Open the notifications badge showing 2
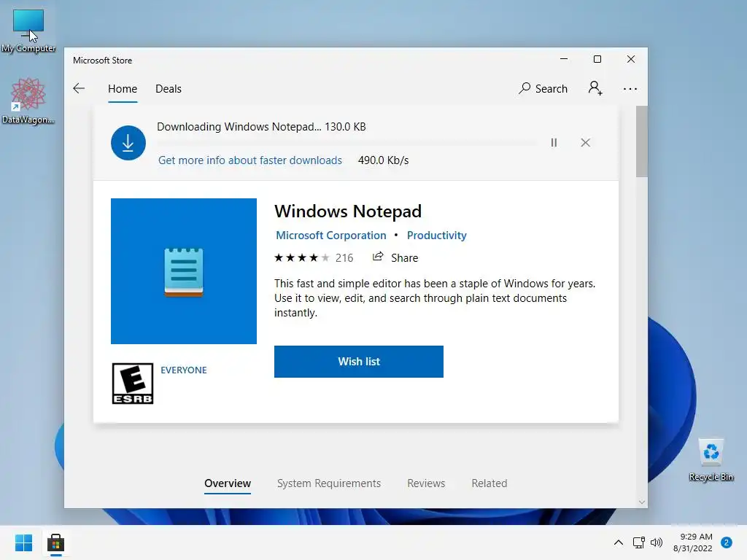Screen dimensions: 747x560 click(x=727, y=542)
